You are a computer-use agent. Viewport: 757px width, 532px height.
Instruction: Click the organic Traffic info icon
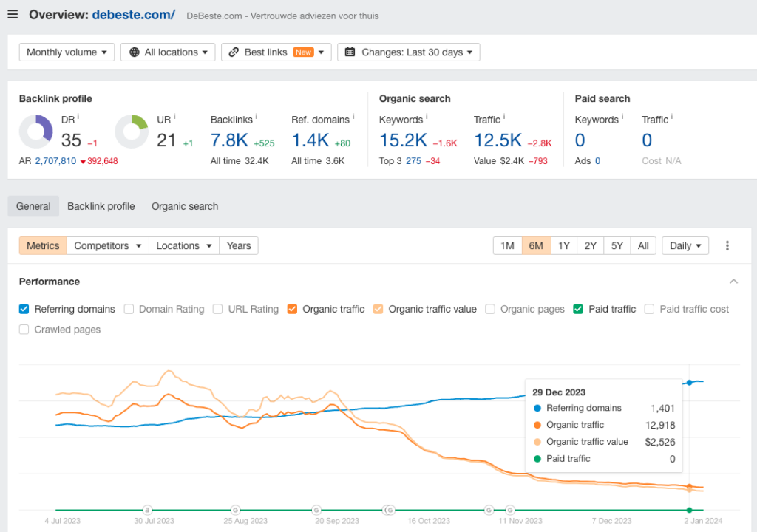(x=504, y=117)
